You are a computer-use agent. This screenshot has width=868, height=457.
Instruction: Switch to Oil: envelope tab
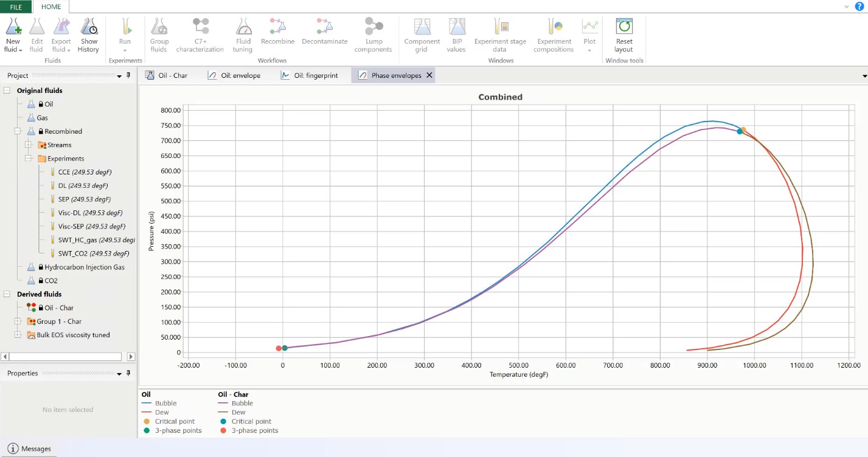234,75
